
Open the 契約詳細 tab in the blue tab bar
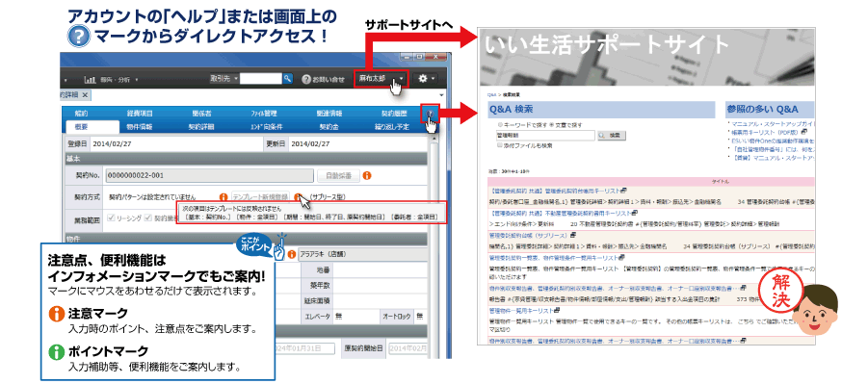[201, 126]
